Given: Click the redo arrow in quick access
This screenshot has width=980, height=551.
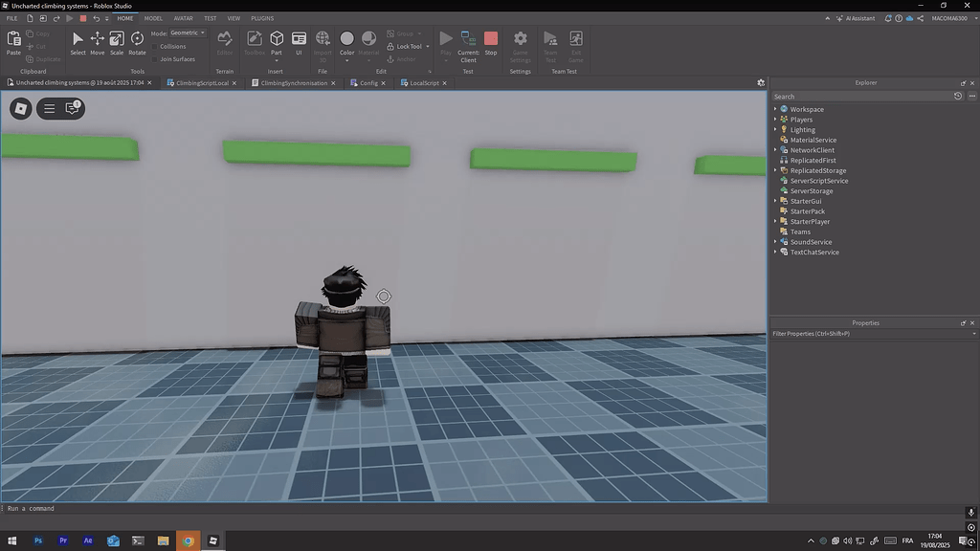Looking at the screenshot, I should click(x=56, y=18).
